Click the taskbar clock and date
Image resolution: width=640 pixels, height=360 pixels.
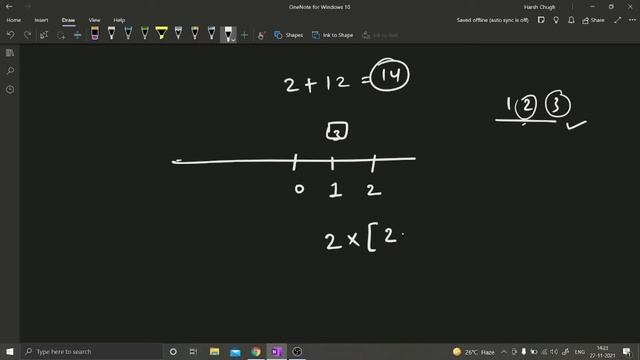click(x=602, y=352)
